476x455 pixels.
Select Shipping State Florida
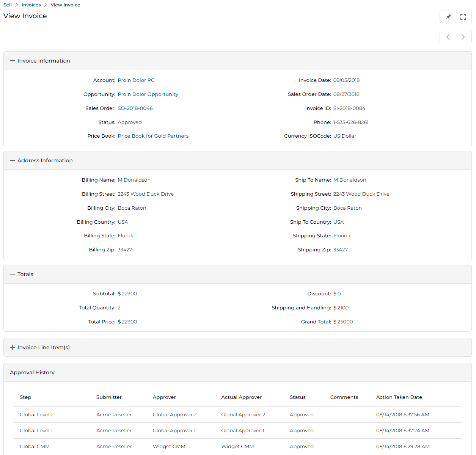coord(342,235)
